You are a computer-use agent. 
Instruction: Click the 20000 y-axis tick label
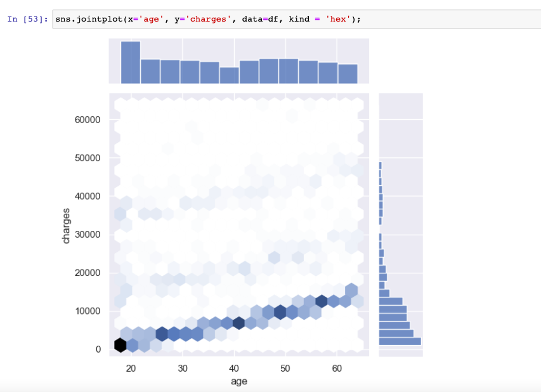pyautogui.click(x=88, y=273)
